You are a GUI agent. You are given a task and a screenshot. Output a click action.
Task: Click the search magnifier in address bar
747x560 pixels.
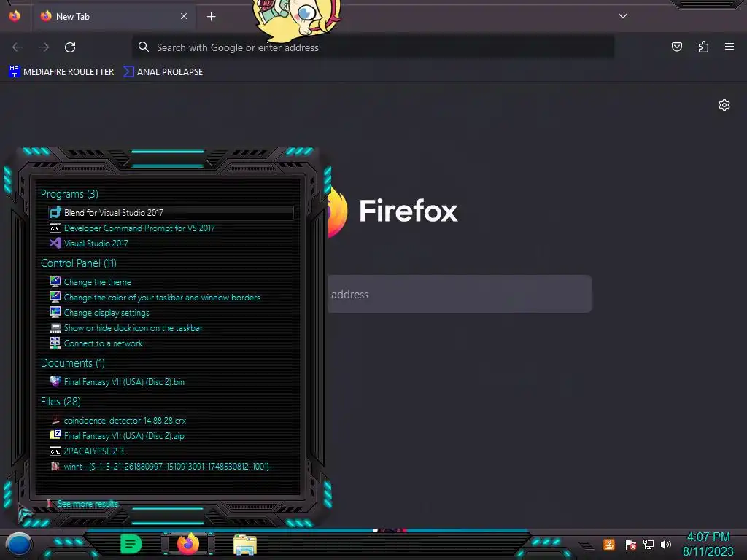[144, 47]
